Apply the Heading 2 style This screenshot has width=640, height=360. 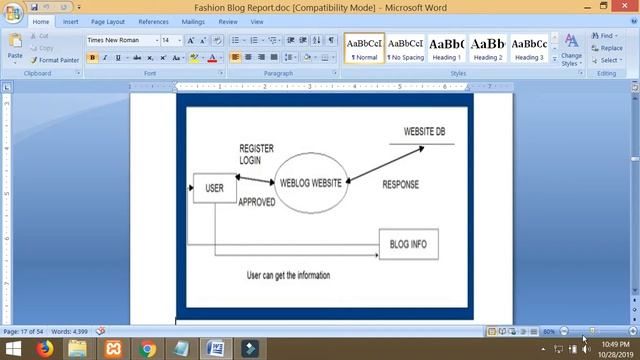[488, 48]
